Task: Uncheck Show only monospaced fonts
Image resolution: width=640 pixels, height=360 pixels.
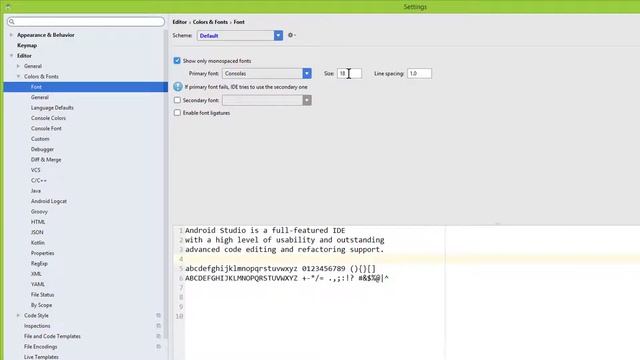Action: pos(177,60)
